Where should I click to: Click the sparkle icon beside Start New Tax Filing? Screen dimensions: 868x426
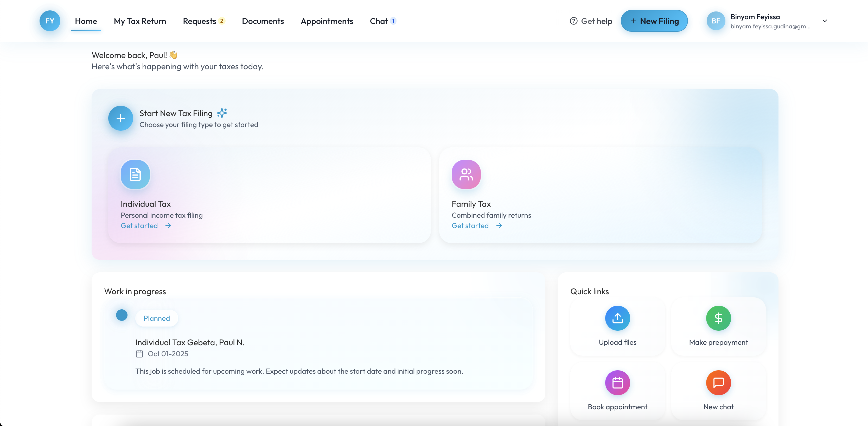pyautogui.click(x=222, y=113)
